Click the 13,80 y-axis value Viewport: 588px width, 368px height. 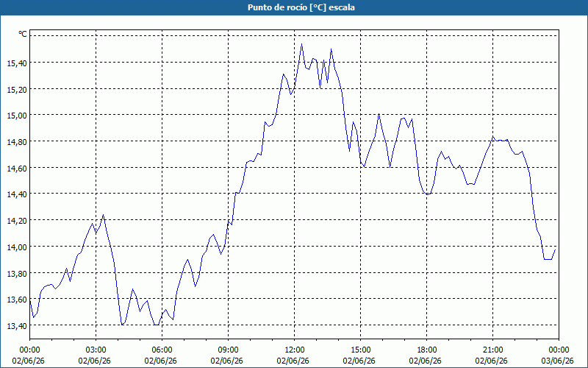click(17, 273)
